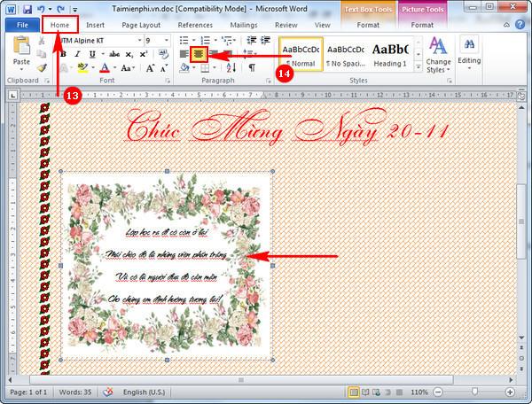Apply the Normal style

301,54
